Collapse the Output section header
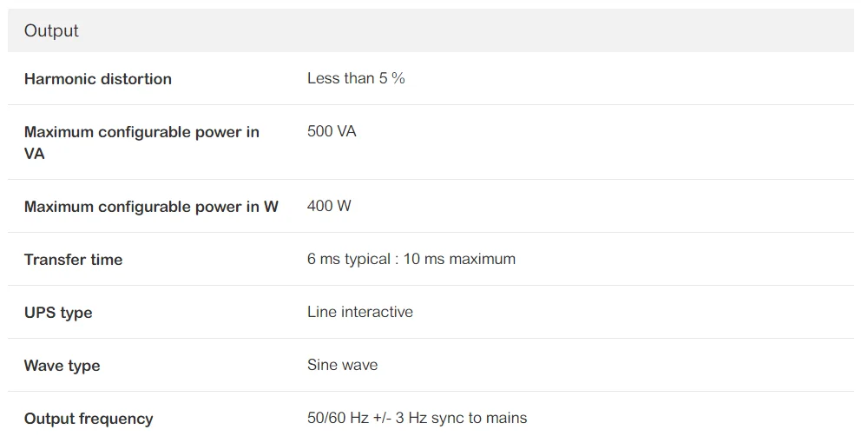 click(x=51, y=31)
